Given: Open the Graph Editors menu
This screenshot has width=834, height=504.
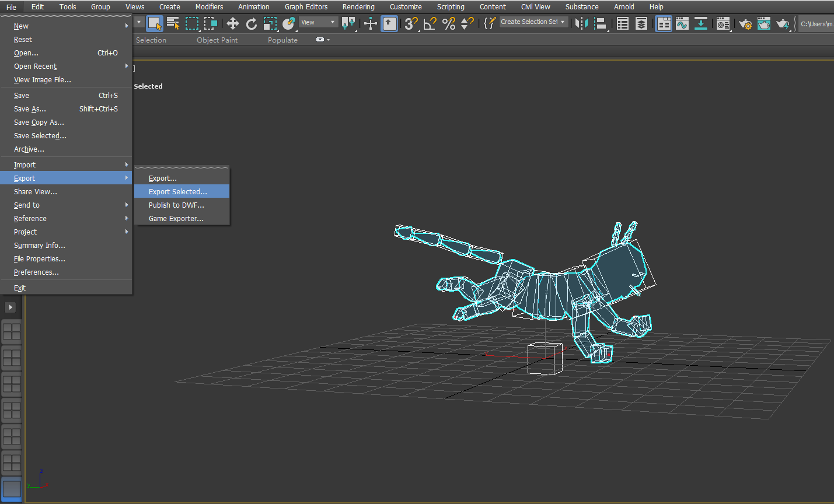Looking at the screenshot, I should coord(306,6).
